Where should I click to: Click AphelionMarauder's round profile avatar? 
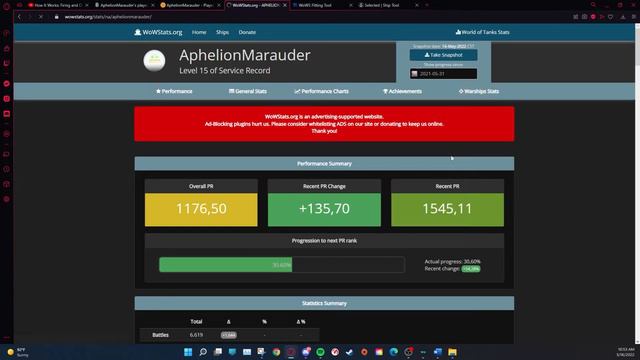(154, 60)
